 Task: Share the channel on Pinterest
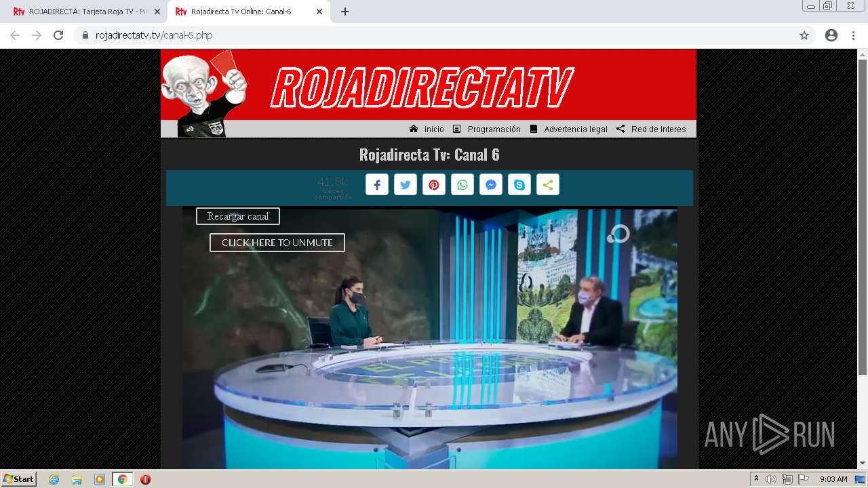(x=434, y=185)
